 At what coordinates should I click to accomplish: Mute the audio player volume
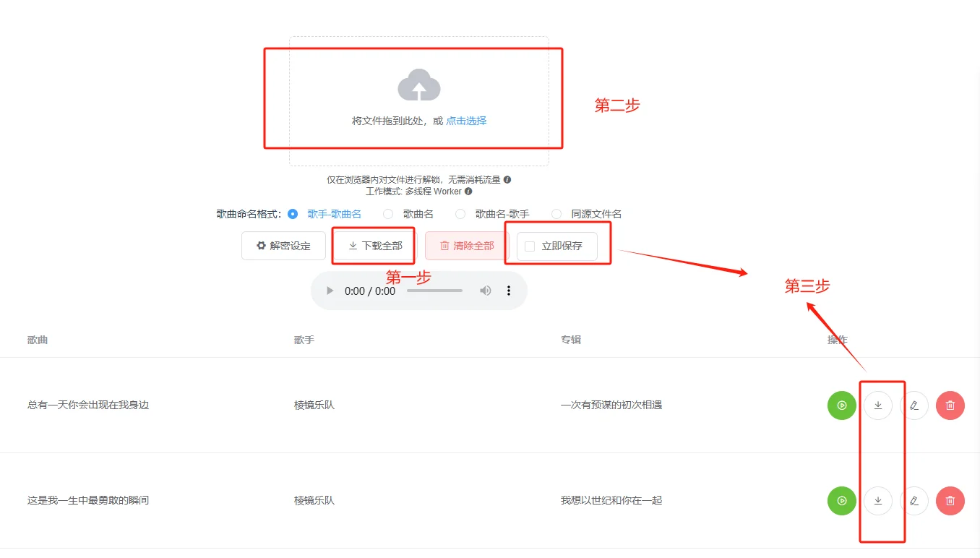pos(486,291)
